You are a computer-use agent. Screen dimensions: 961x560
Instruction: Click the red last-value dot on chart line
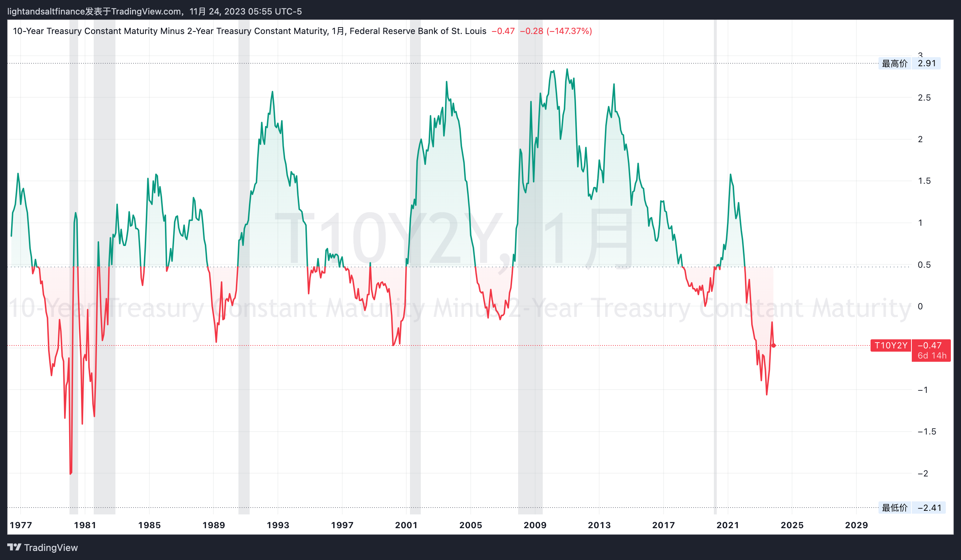point(773,345)
